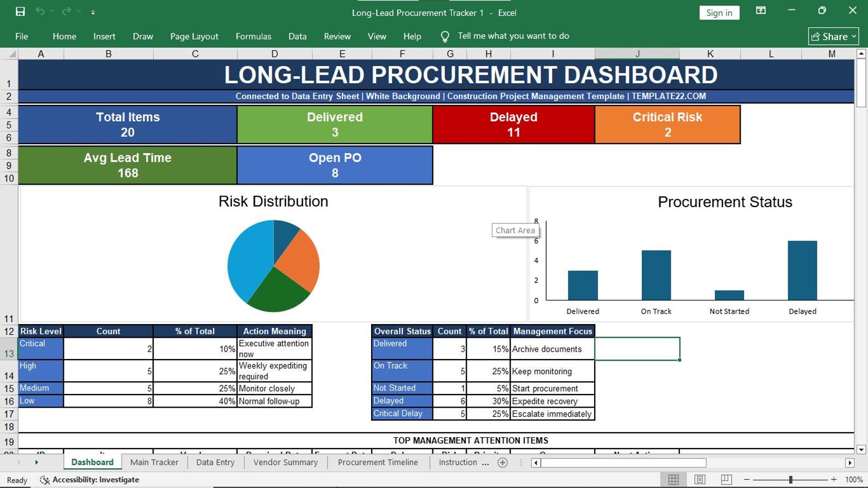Screen dimensions: 868x488
Task: Click the Ribbon Display Options icon
Action: pos(760,11)
